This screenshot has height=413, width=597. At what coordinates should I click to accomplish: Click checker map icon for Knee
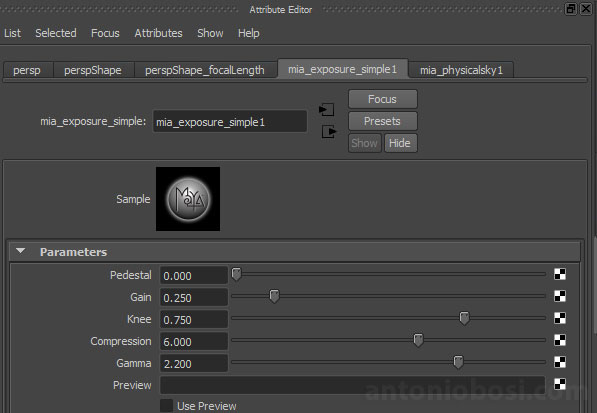(560, 318)
